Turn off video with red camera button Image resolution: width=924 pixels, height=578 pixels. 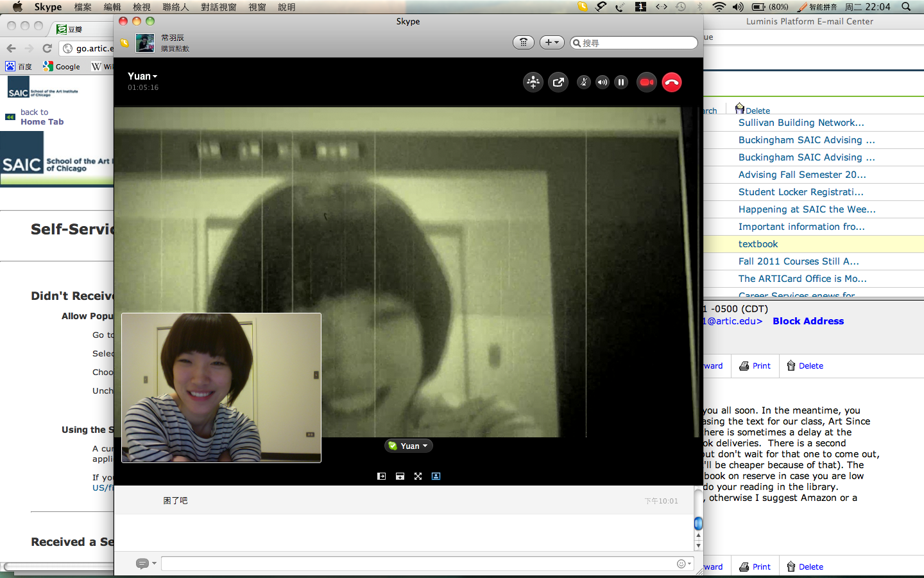[647, 82]
